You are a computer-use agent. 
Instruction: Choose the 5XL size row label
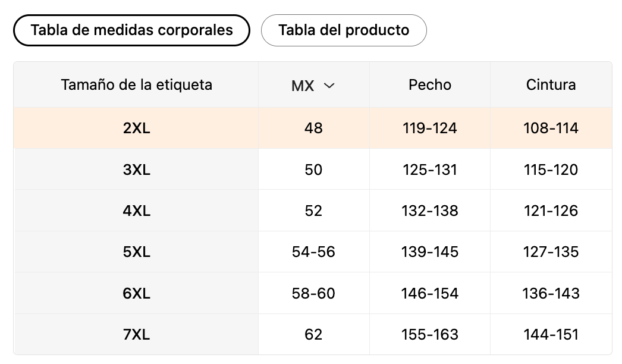pyautogui.click(x=136, y=252)
